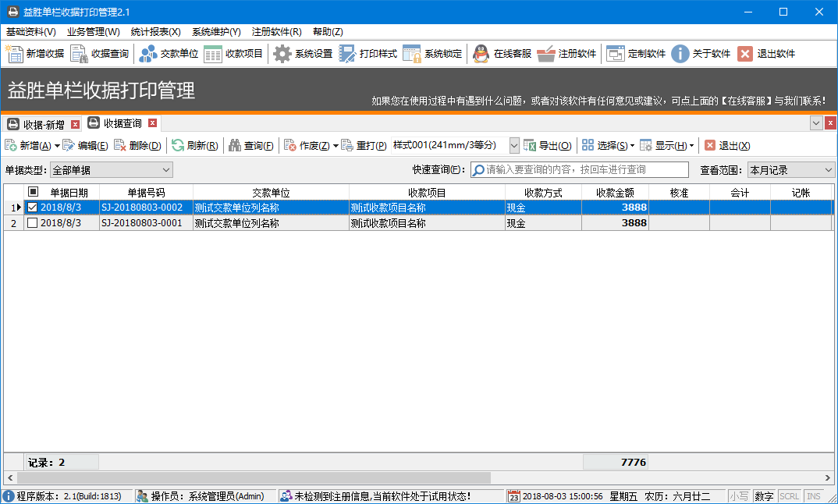Open the 统计报表(X) menu
Viewport: 838px width, 504px height.
coord(156,32)
